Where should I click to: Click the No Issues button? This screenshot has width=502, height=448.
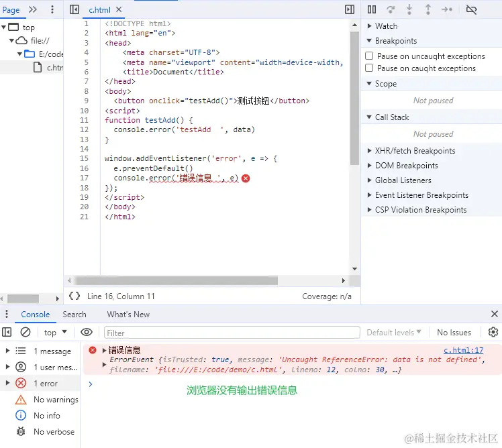pos(454,333)
